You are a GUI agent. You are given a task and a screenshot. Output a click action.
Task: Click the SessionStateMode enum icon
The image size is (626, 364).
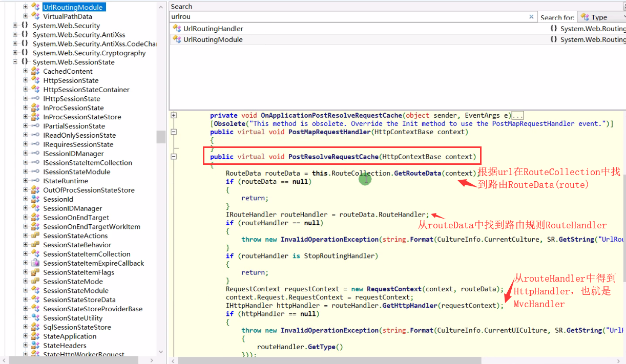point(35,281)
